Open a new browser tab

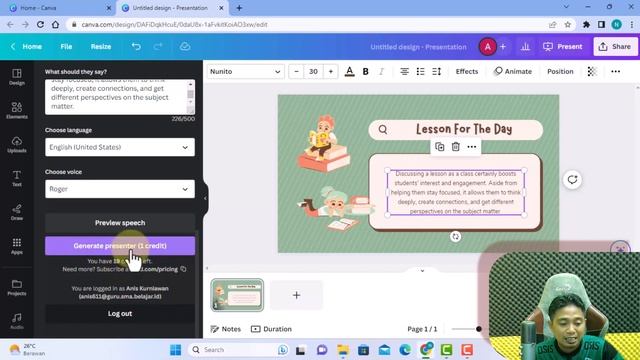coord(239,8)
